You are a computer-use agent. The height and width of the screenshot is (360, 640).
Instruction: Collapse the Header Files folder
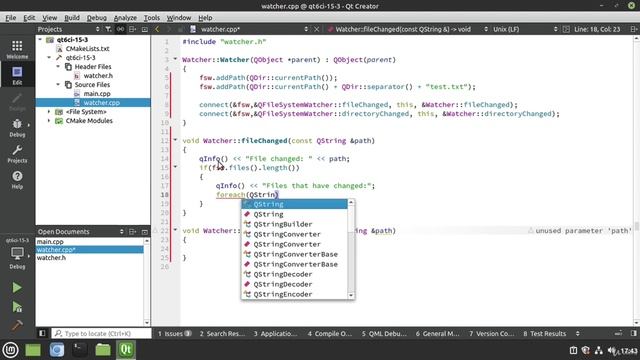[58, 67]
